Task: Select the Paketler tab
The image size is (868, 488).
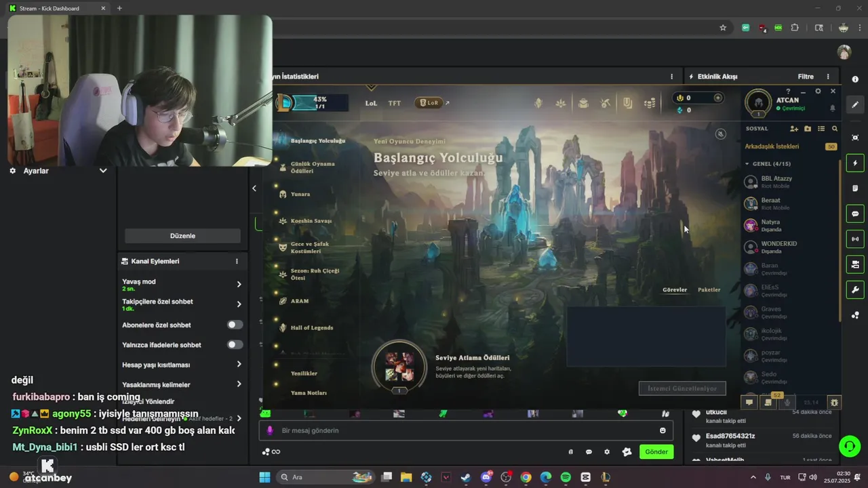Action: 709,289
